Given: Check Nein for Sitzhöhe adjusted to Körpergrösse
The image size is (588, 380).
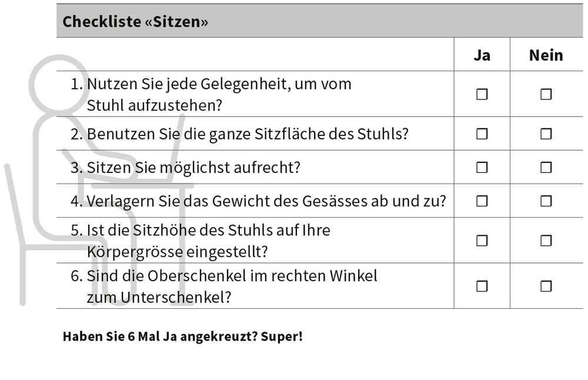Looking at the screenshot, I should (546, 241).
